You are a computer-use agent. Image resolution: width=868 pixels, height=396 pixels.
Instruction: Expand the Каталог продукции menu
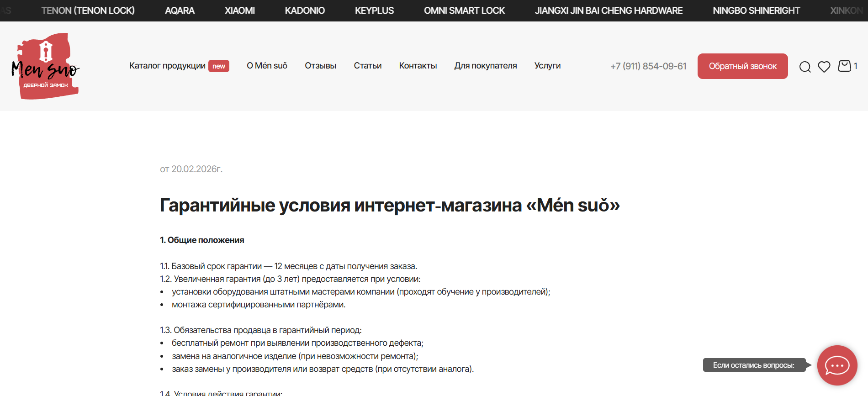pos(167,66)
